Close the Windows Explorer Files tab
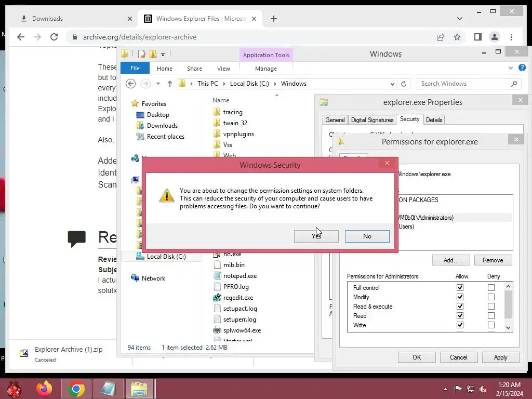Image resolution: width=532 pixels, height=399 pixels. (x=254, y=19)
